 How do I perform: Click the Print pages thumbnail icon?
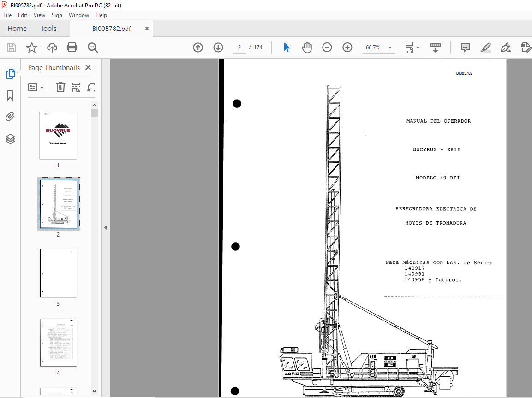(x=76, y=88)
